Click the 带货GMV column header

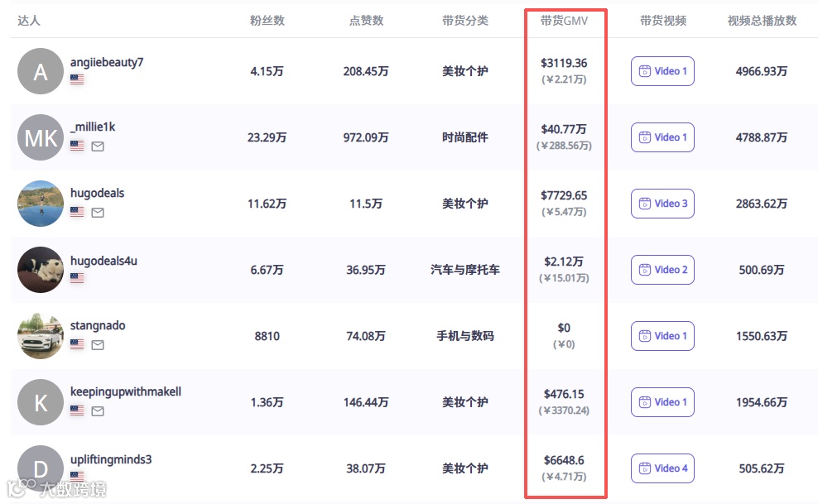pos(564,21)
